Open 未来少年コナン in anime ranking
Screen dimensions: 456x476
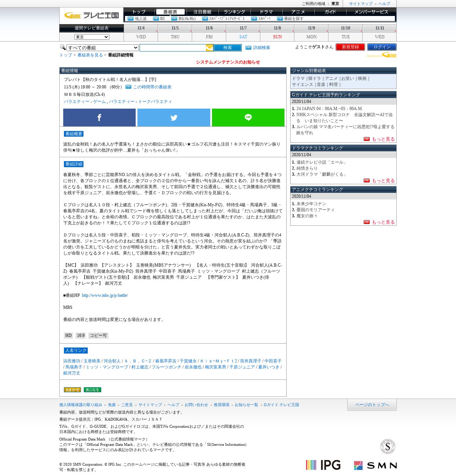(x=311, y=204)
